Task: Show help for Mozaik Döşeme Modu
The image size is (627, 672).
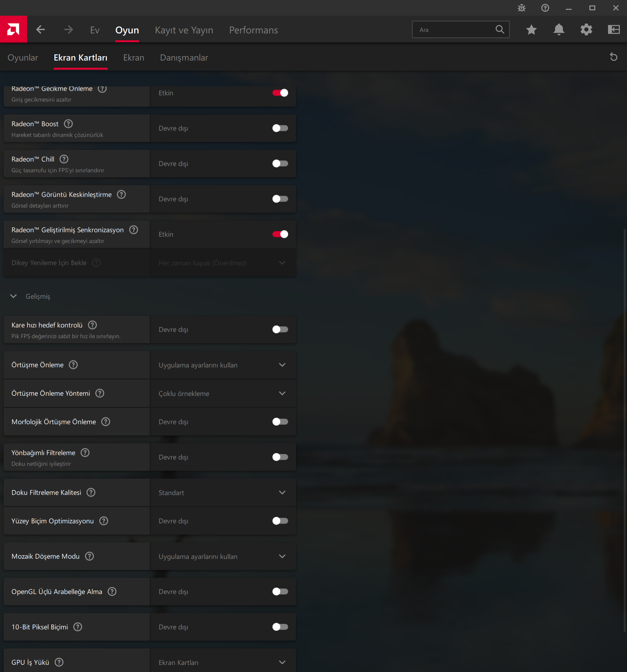Action: [89, 556]
